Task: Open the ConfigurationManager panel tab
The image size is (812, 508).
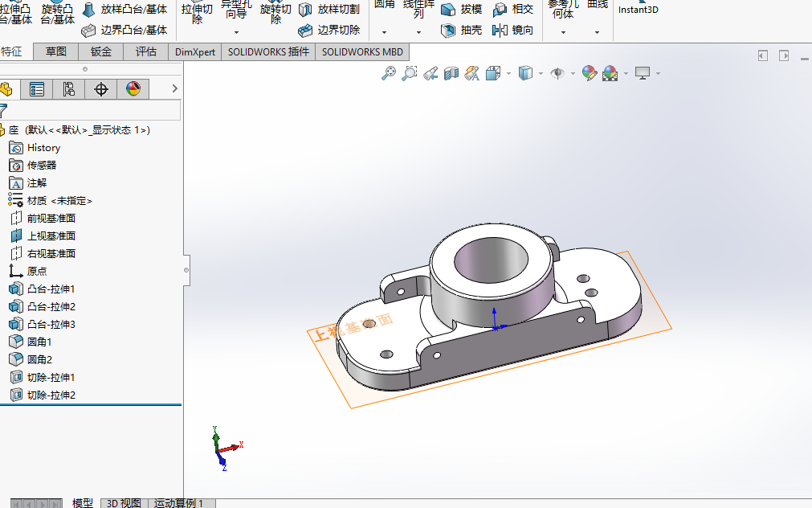Action: (69, 89)
